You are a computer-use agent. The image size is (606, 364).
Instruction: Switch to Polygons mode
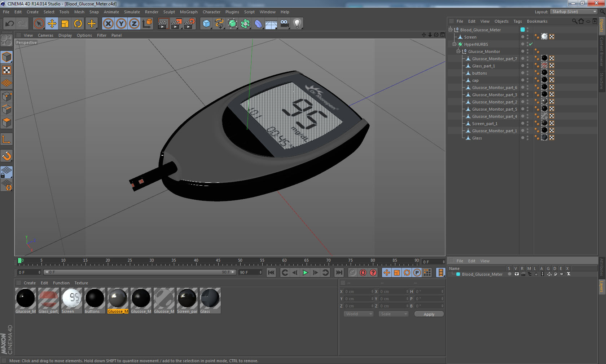pyautogui.click(x=6, y=123)
